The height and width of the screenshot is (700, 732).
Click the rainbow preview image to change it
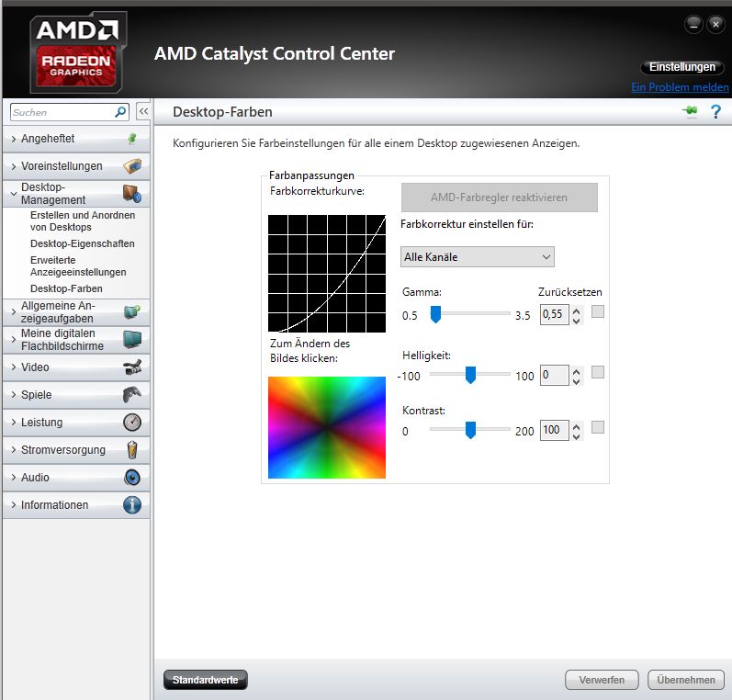(327, 427)
